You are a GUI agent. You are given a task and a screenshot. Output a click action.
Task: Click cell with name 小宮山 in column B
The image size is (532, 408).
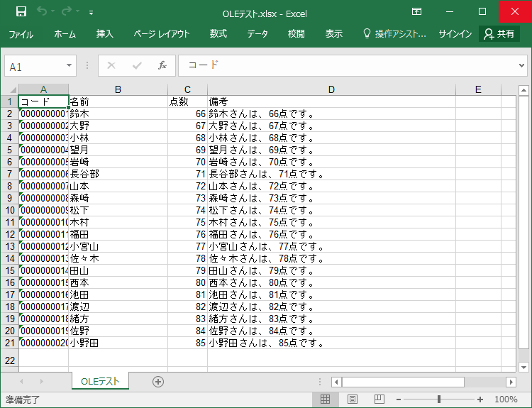click(x=118, y=246)
